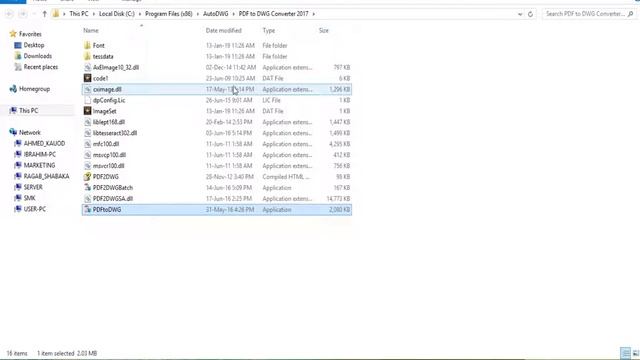The width and height of the screenshot is (640, 360).
Task: Click the Font folder icon
Action: [87, 45]
